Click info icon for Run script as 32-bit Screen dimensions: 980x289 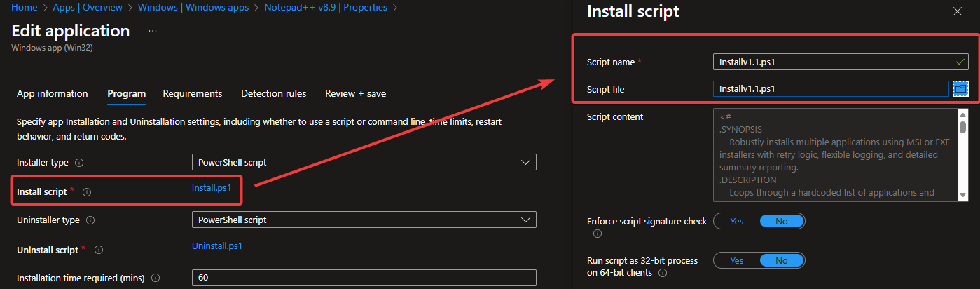click(x=663, y=272)
